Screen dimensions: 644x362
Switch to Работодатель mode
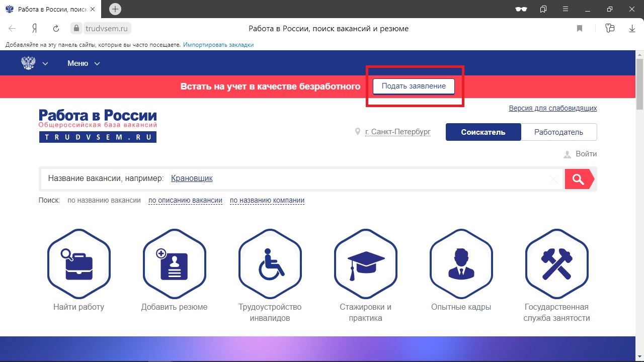pyautogui.click(x=558, y=132)
